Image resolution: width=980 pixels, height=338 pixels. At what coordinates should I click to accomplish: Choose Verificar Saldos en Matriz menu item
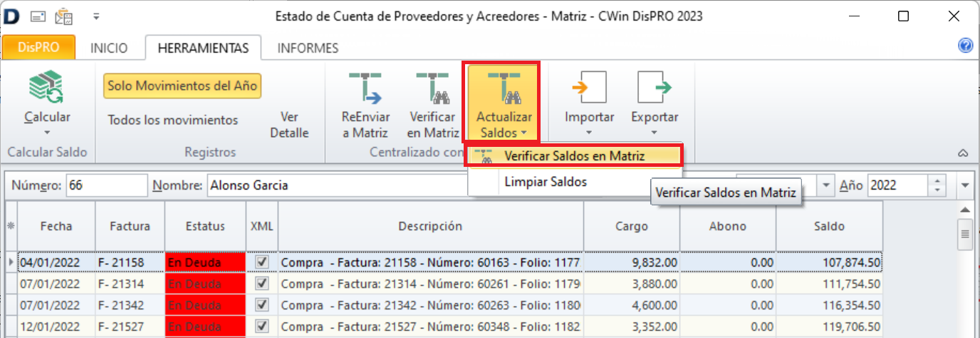pos(574,155)
